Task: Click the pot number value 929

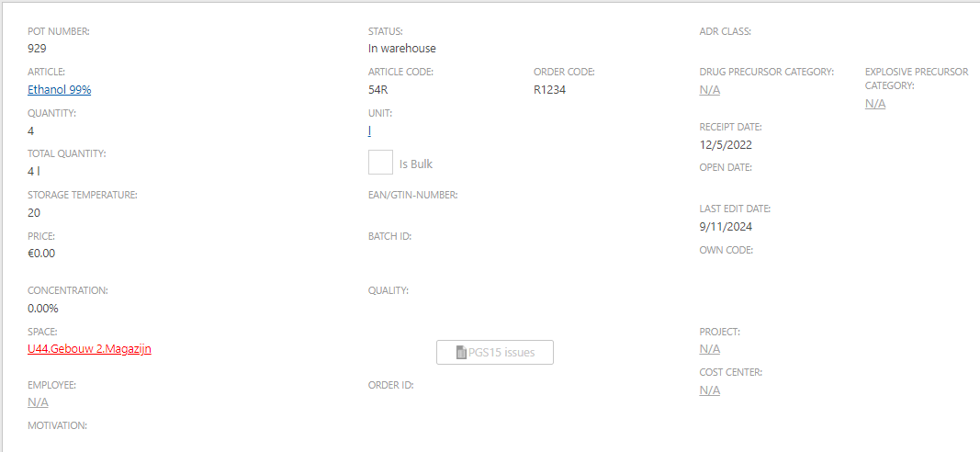Action: click(x=37, y=49)
